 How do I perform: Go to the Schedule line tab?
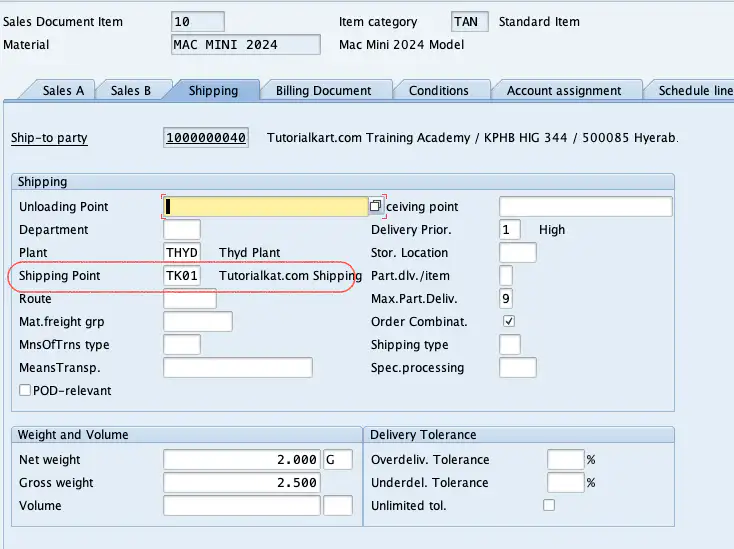click(695, 90)
